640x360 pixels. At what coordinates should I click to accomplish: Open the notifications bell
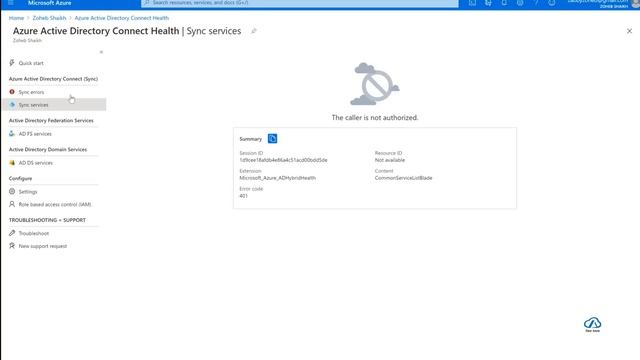[x=504, y=2]
